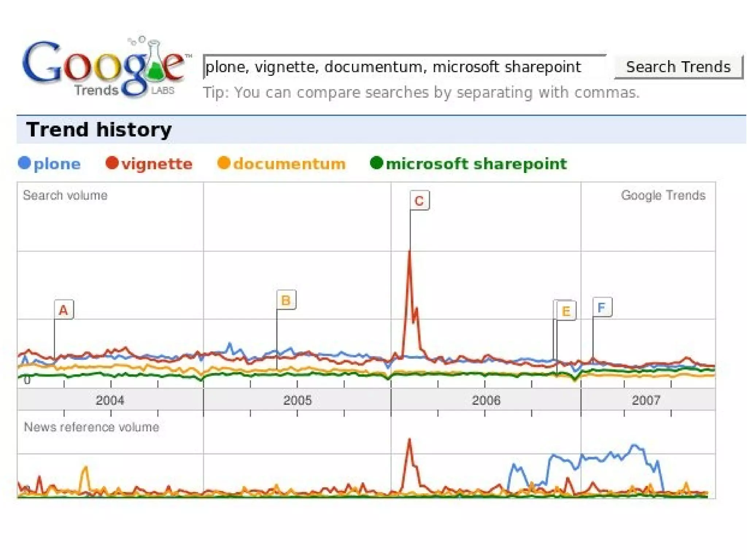Click news flag marker F
The height and width of the screenshot is (560, 747).
602,307
